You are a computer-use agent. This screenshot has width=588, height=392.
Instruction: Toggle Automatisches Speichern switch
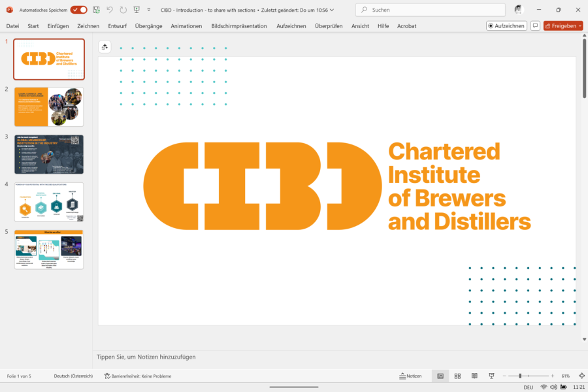coord(78,10)
